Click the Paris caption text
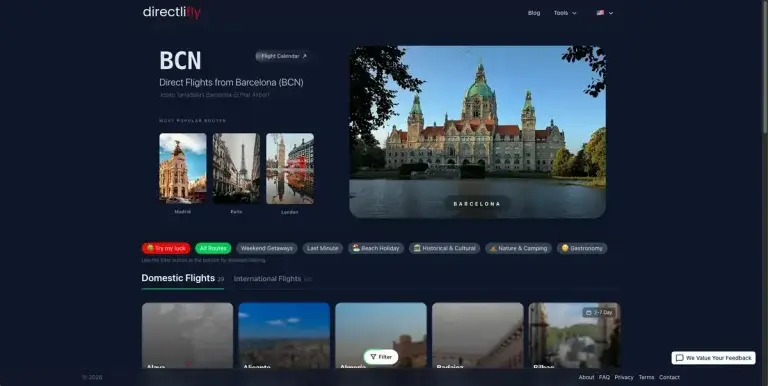Screen dimensions: 768x386 pyautogui.click(x=236, y=212)
